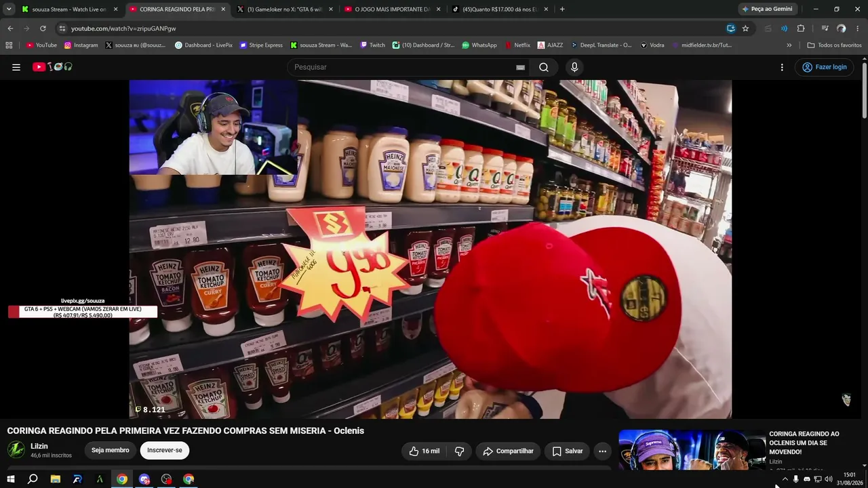Viewport: 868px width, 488px height.
Task: Open the Netflix bookmark
Action: 517,45
